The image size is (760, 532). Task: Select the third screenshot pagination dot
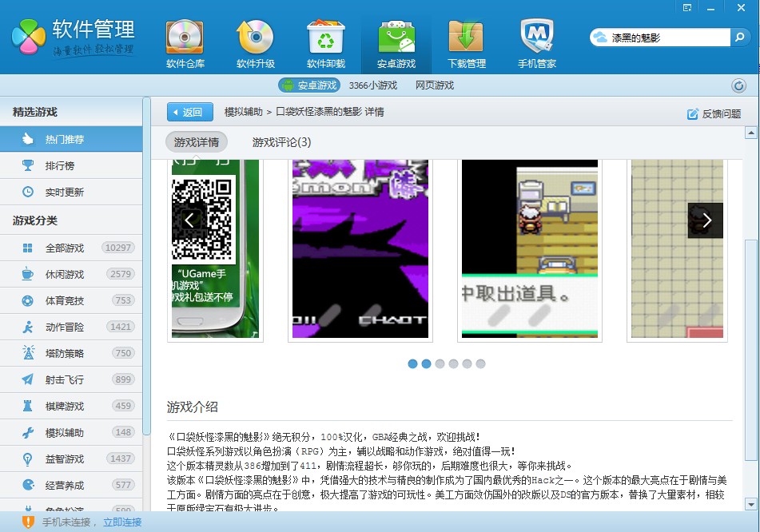pos(440,364)
